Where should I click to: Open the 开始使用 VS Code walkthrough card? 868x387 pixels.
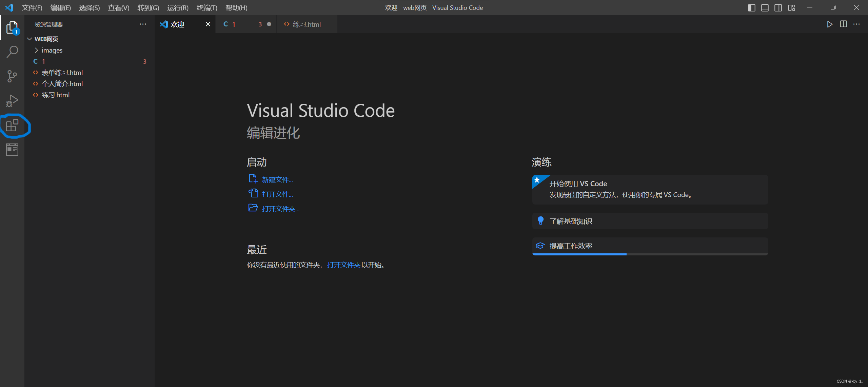pyautogui.click(x=650, y=190)
